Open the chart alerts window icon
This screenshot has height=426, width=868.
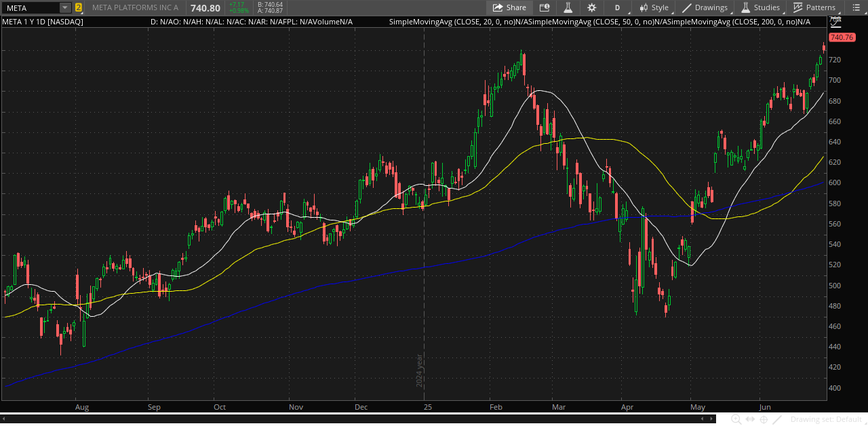click(x=545, y=7)
